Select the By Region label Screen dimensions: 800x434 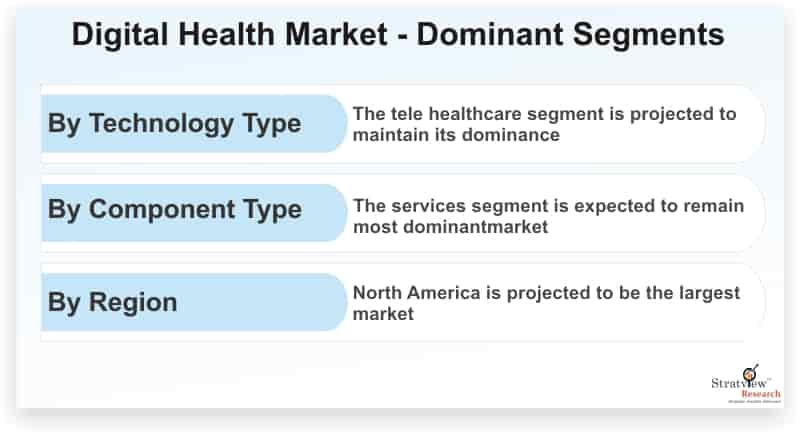pyautogui.click(x=112, y=302)
